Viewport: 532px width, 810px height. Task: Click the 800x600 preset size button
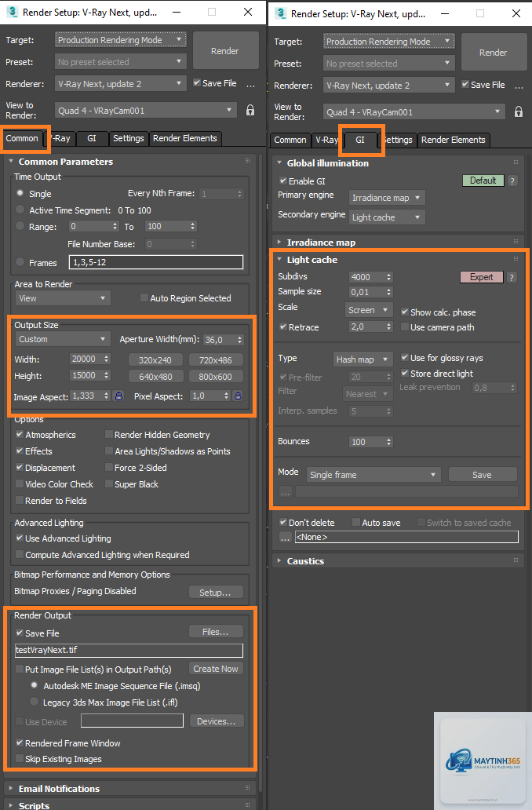[215, 377]
